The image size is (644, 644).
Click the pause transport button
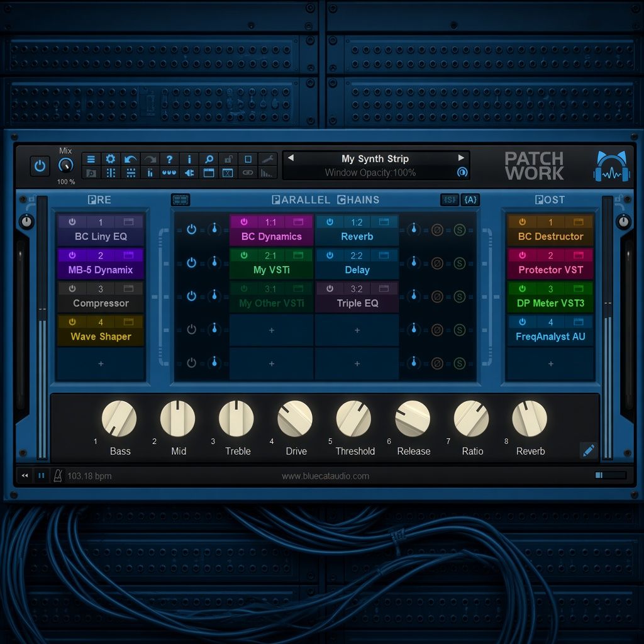(x=41, y=475)
